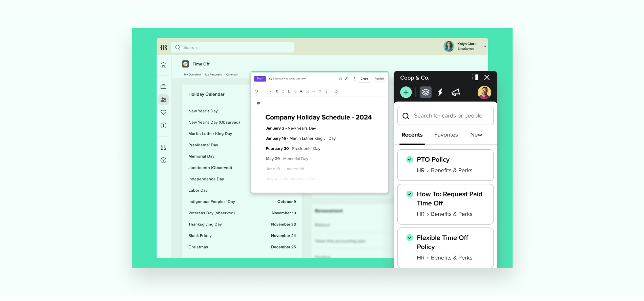Screen dimensions: 644x301
Task: Open the heart Benefits icon in sidebar
Action: pos(163,112)
